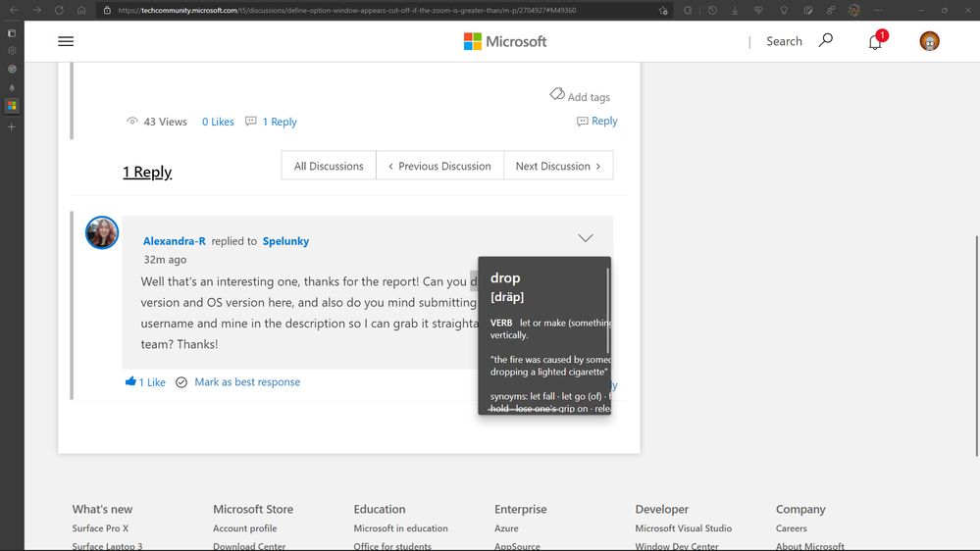Open site Search

tap(784, 41)
